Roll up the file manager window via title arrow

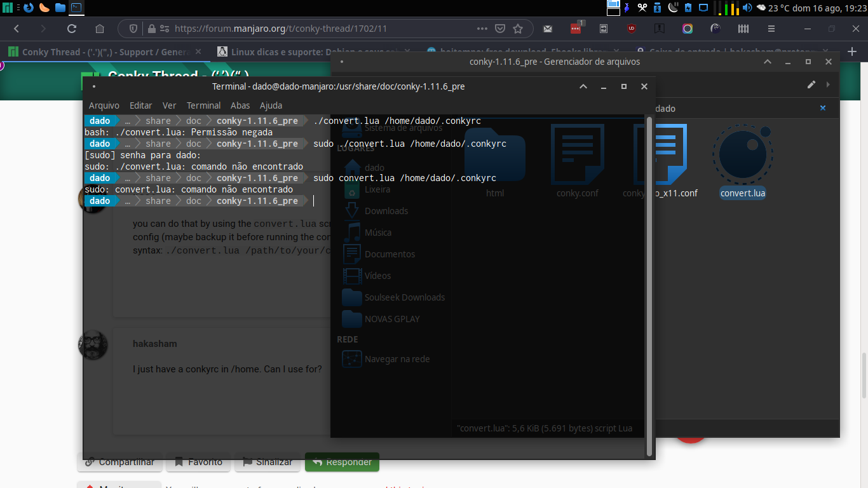tap(768, 62)
